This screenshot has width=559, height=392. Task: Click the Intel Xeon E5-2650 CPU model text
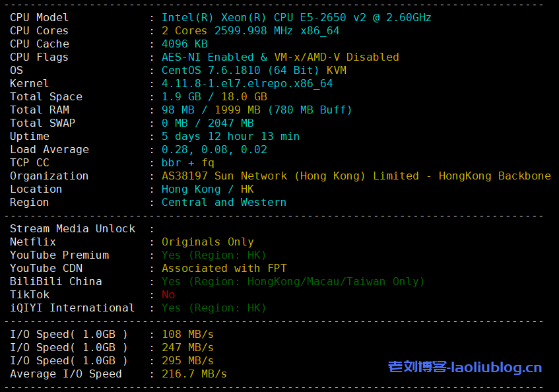[x=296, y=18]
